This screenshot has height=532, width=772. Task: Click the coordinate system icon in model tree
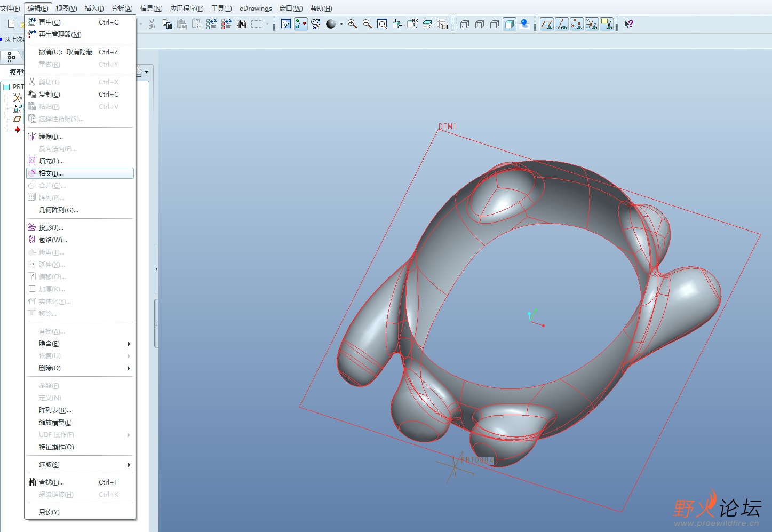(17, 98)
